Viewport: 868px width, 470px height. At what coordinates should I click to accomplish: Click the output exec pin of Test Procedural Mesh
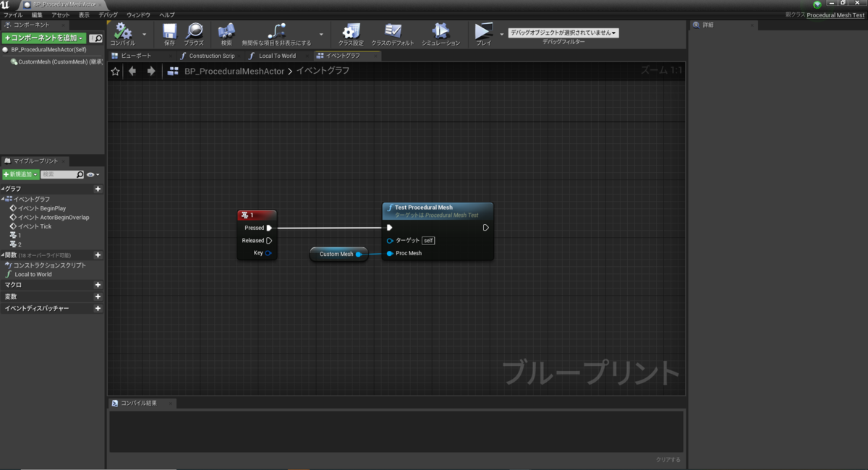coord(486,228)
